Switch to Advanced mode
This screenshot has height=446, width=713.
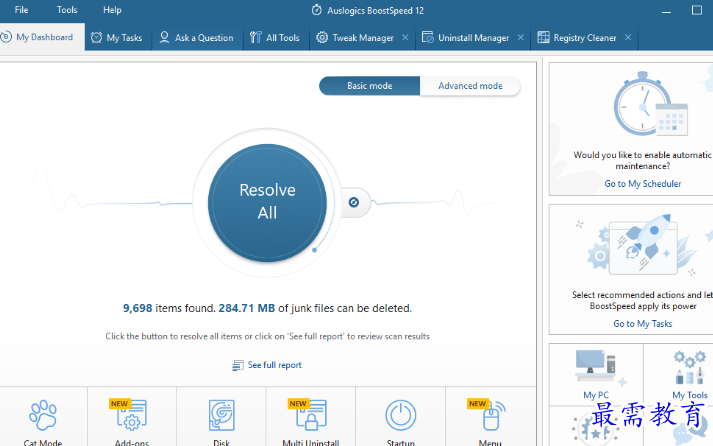(x=470, y=86)
